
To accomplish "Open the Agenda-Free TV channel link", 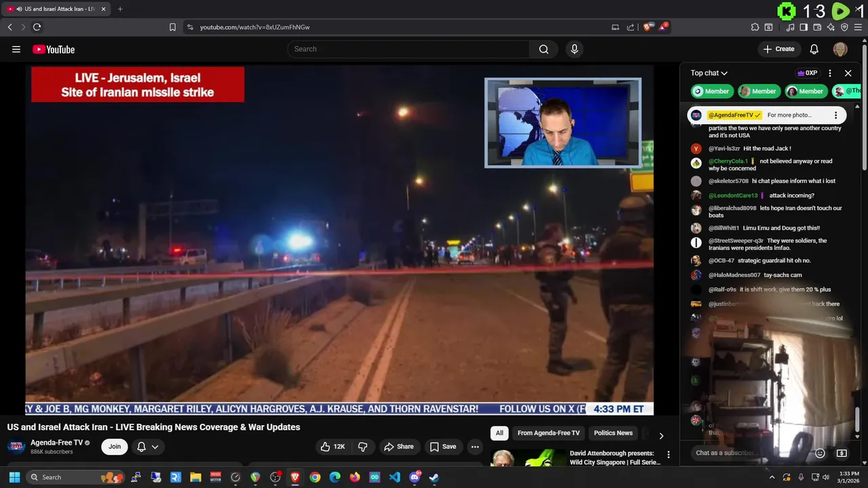I will tap(56, 443).
